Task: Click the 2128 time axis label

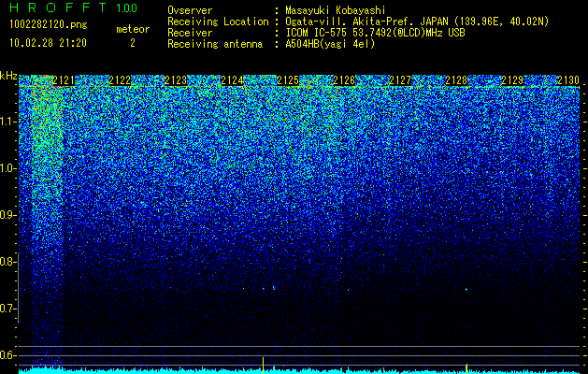Action: pos(456,80)
